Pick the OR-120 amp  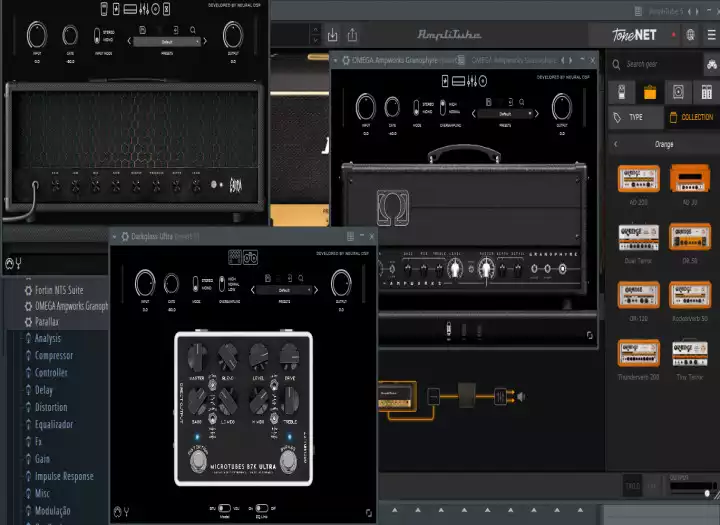638,295
